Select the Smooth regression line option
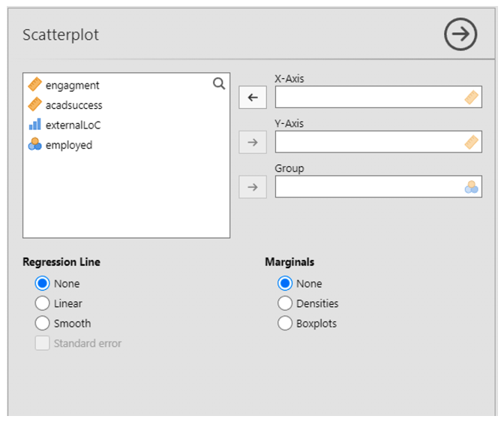This screenshot has width=504, height=422. (43, 324)
